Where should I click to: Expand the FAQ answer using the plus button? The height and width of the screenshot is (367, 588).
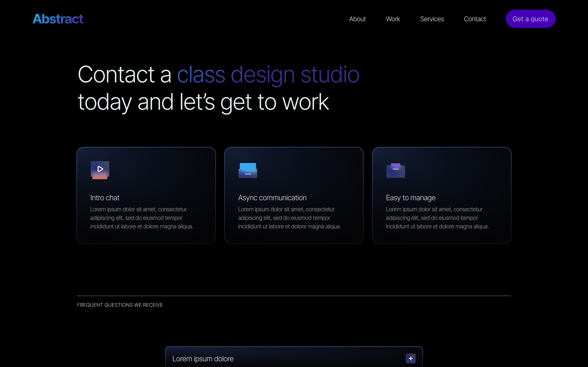411,358
